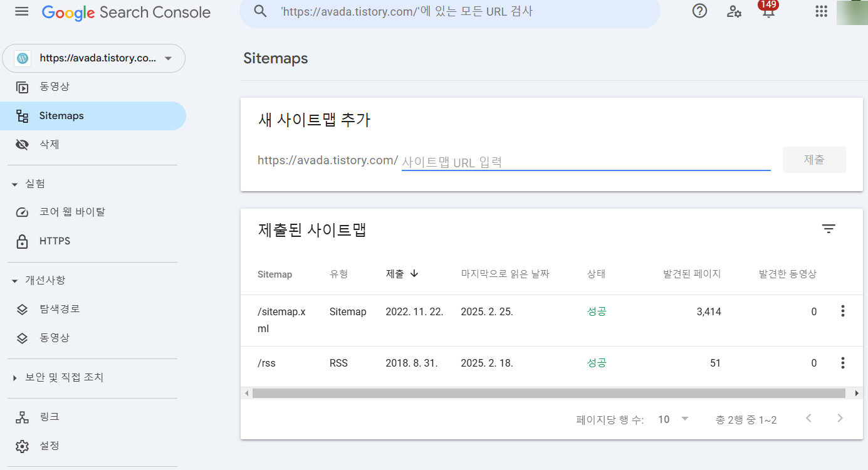Screen dimensions: 868x470
Task: Click the sitemap URL input field
Action: (x=586, y=162)
